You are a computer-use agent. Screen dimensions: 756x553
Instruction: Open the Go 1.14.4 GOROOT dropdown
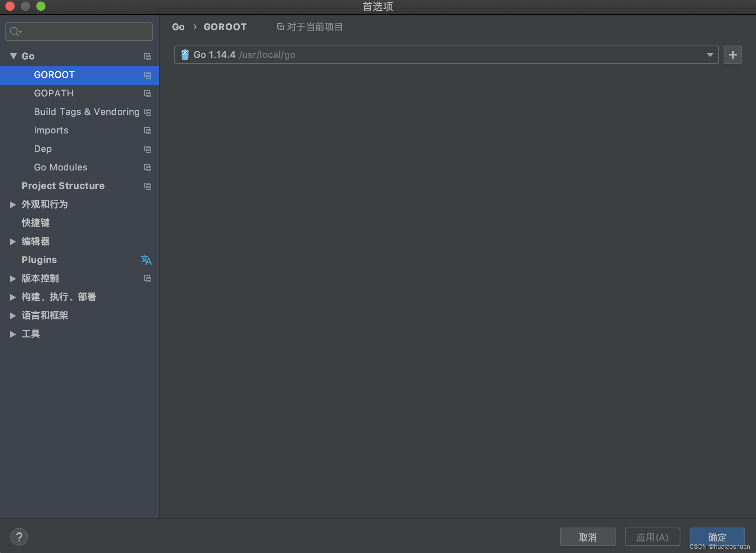coord(446,55)
